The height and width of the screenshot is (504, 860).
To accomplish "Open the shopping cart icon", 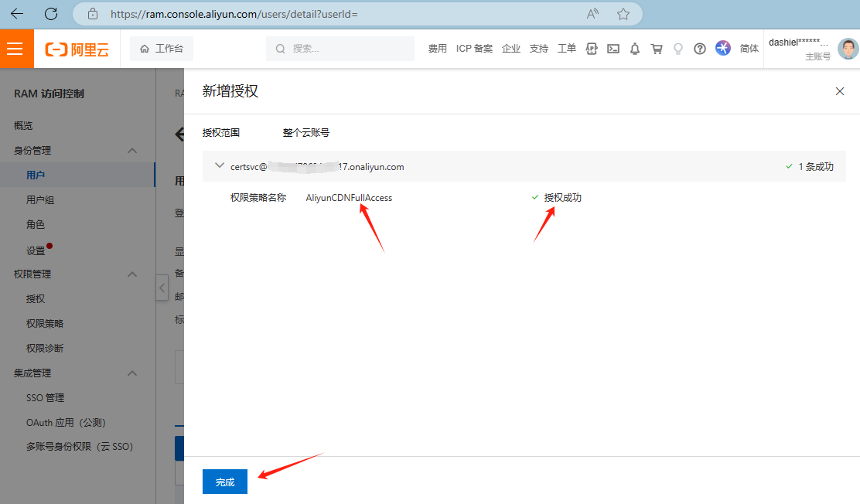I will pos(657,48).
